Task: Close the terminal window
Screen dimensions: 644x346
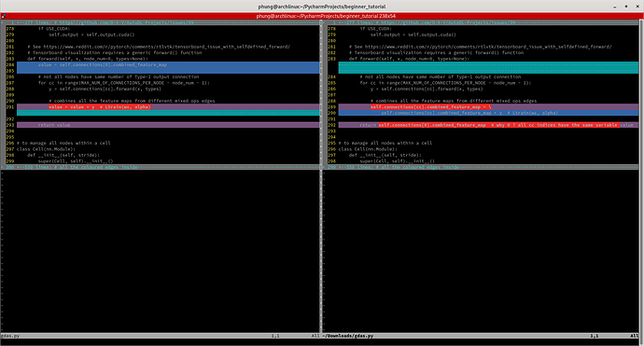Action: [x=637, y=7]
